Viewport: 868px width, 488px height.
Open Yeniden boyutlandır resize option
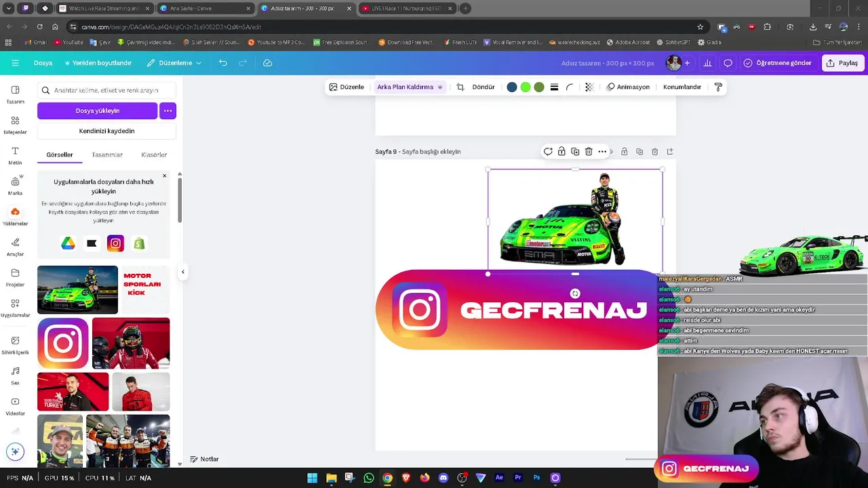point(98,63)
